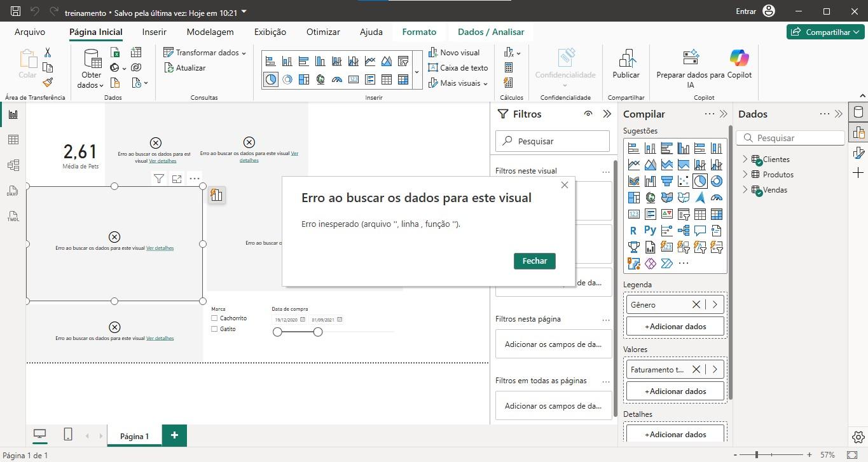Open Model view in left sidebar

(x=13, y=165)
